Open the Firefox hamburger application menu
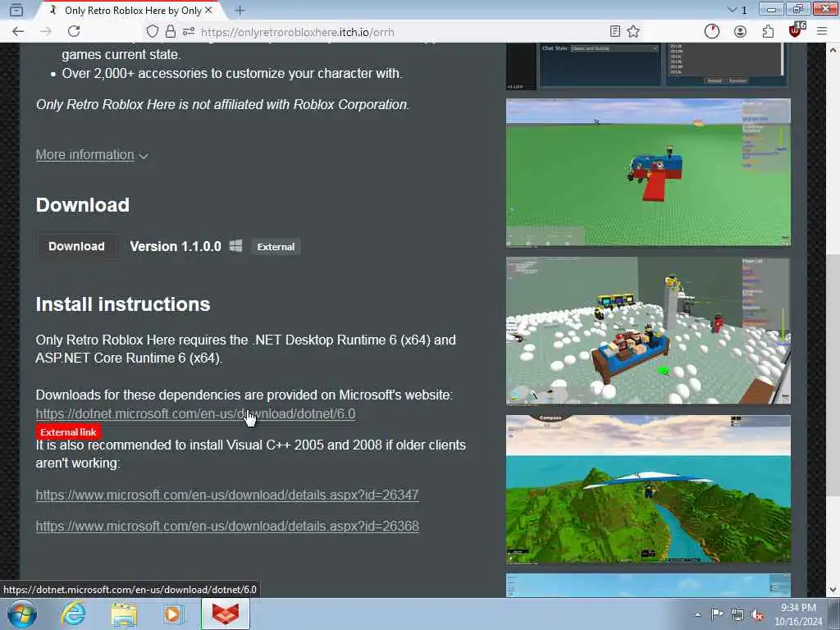 click(822, 32)
